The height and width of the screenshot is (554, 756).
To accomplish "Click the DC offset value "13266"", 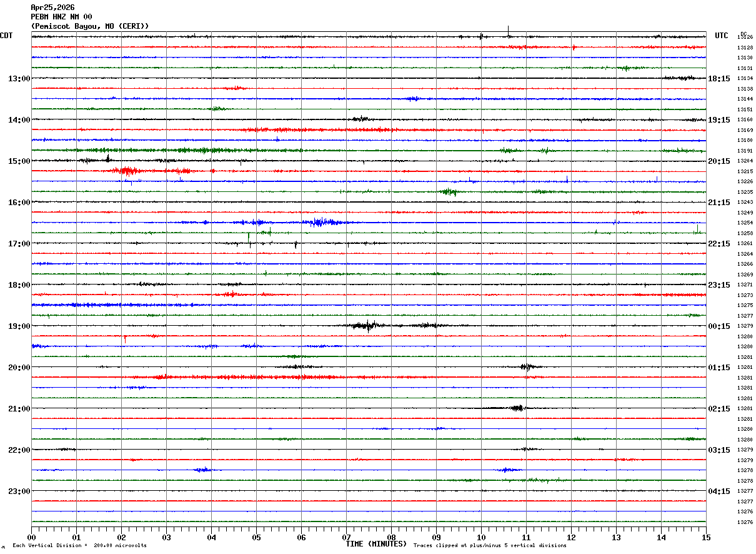I will pos(745,264).
